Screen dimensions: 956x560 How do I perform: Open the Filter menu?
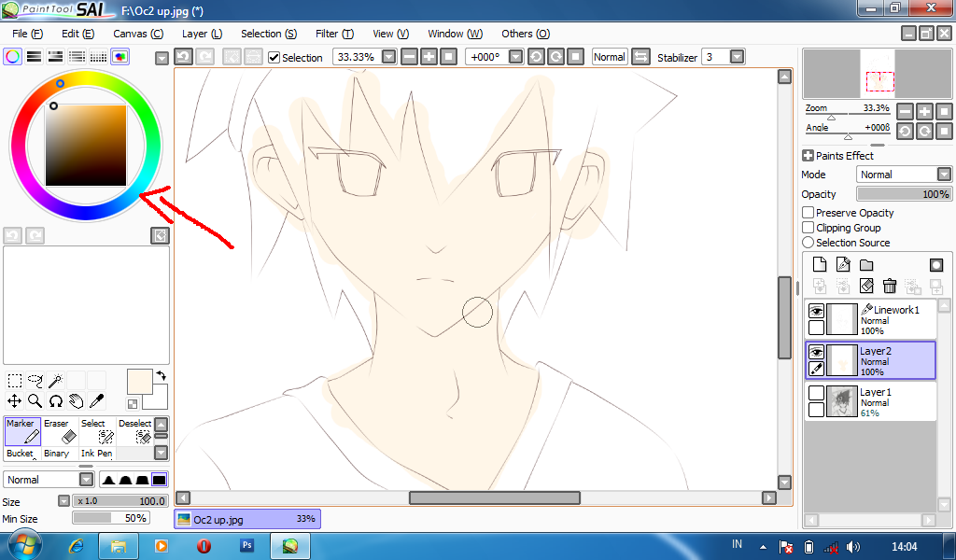pos(335,34)
